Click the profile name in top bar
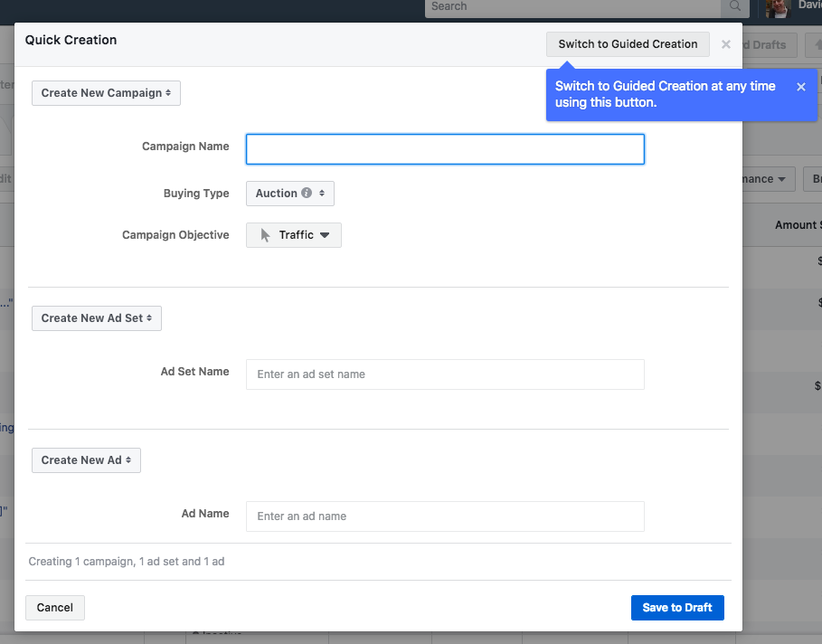 (809, 5)
